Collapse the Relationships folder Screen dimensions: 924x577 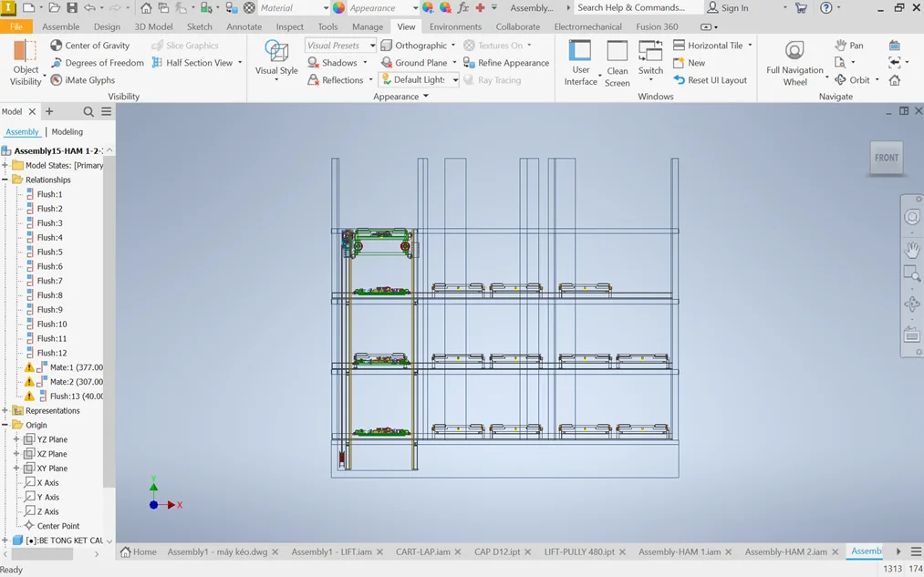[5, 180]
